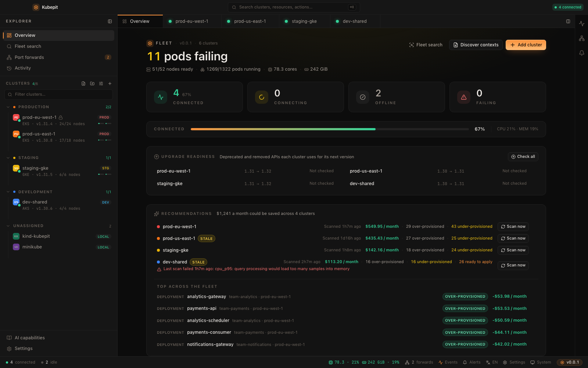Open the staging-gke tab
The image size is (588, 368).
[304, 21]
